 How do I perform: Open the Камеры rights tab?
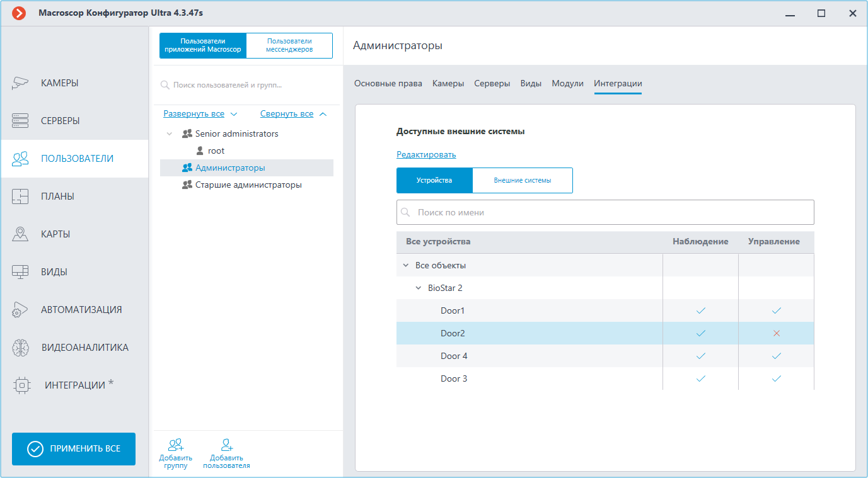[448, 84]
